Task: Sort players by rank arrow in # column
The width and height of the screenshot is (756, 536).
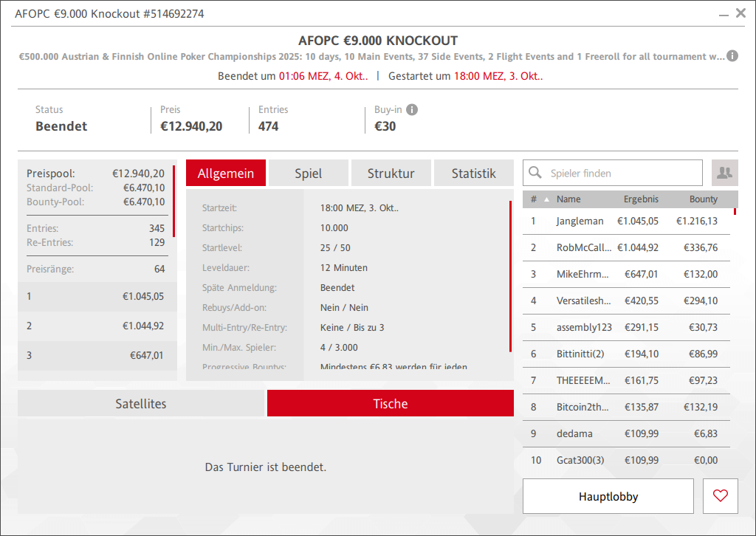Action: pyautogui.click(x=546, y=199)
